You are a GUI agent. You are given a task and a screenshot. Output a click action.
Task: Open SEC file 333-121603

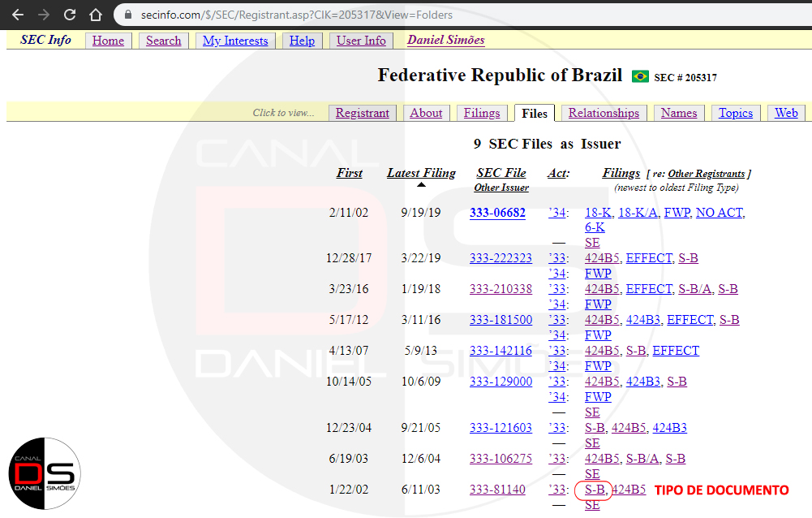point(501,428)
